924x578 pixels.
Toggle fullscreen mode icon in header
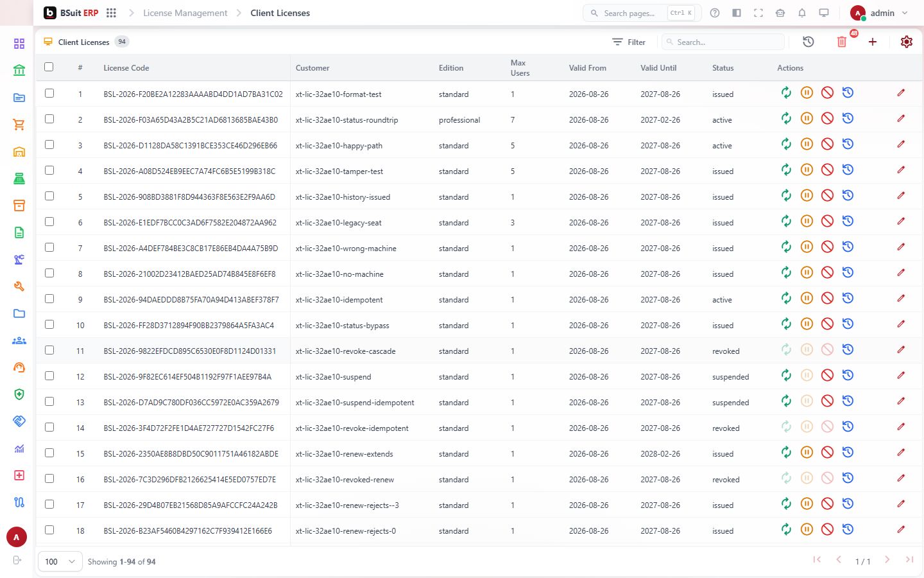(758, 13)
